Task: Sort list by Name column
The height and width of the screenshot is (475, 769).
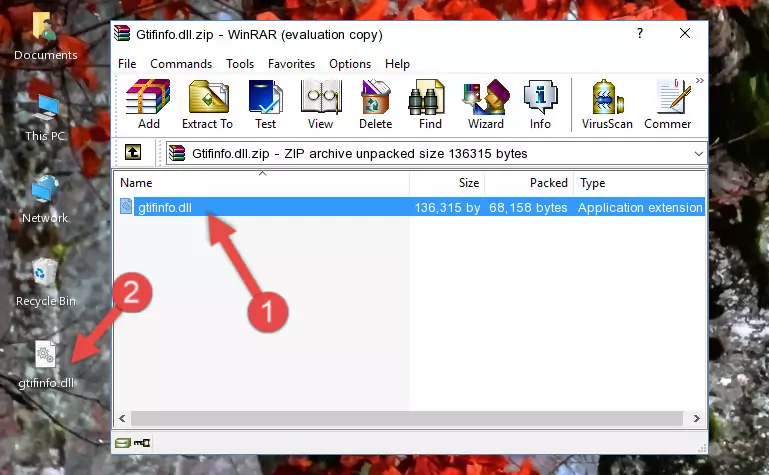Action: pyautogui.click(x=262, y=183)
